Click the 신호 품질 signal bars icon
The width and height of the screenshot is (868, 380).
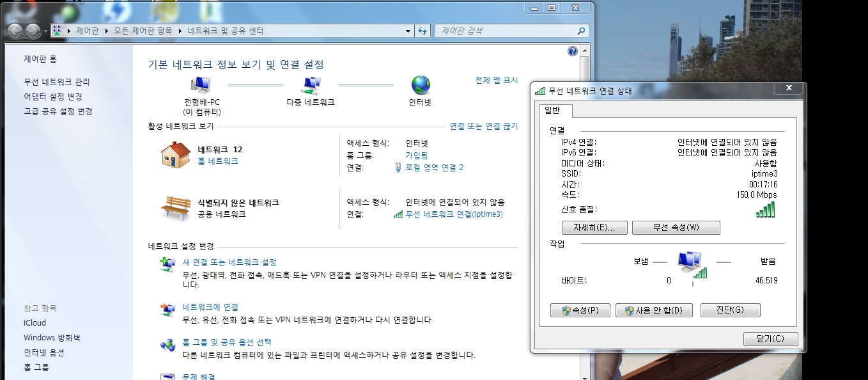(x=765, y=209)
